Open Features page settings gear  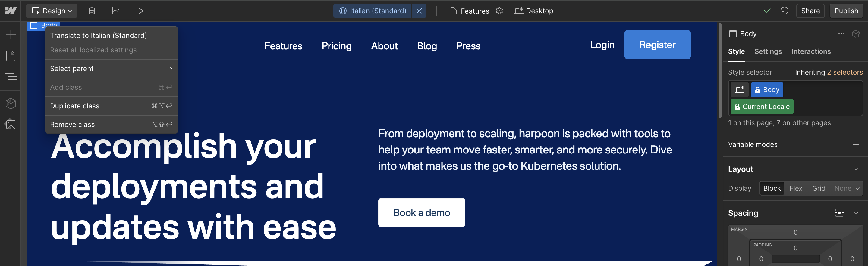click(499, 11)
